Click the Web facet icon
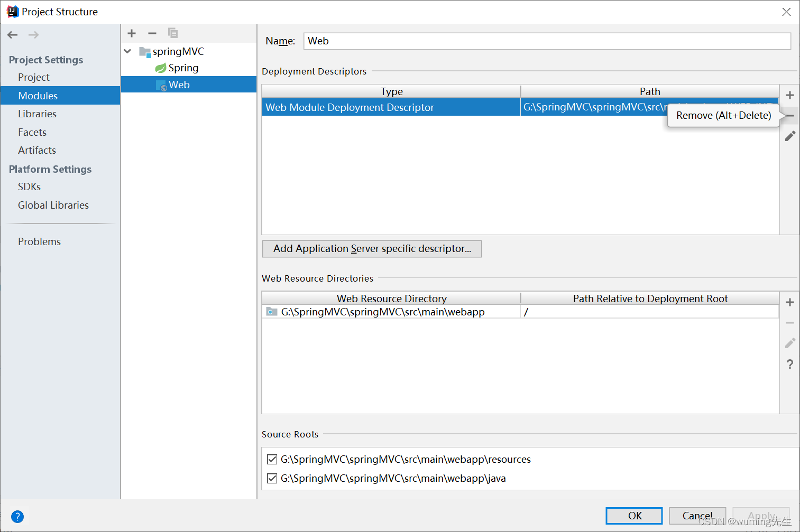Viewport: 800px width, 532px height. [161, 85]
